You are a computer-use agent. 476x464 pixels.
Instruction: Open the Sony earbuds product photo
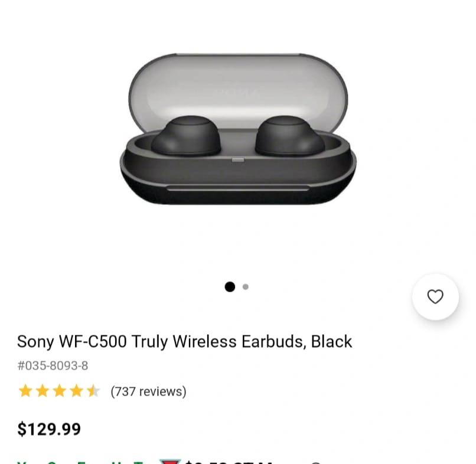(x=238, y=129)
